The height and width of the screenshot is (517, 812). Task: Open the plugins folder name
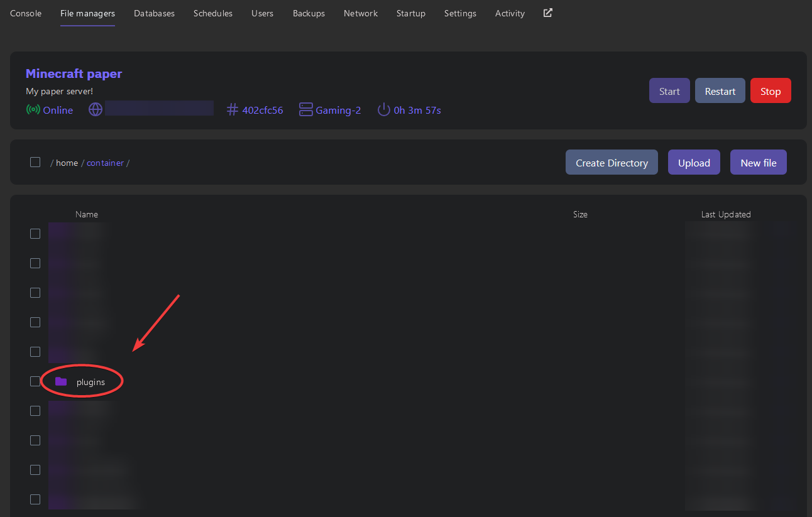click(x=91, y=381)
